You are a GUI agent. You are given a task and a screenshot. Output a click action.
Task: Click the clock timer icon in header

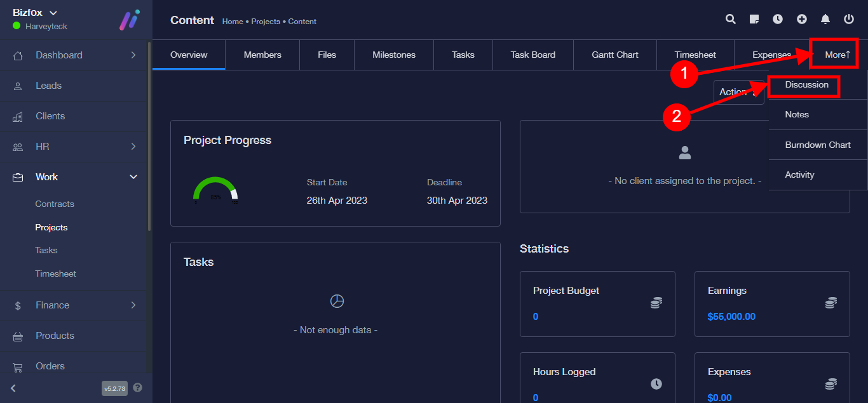pyautogui.click(x=778, y=19)
